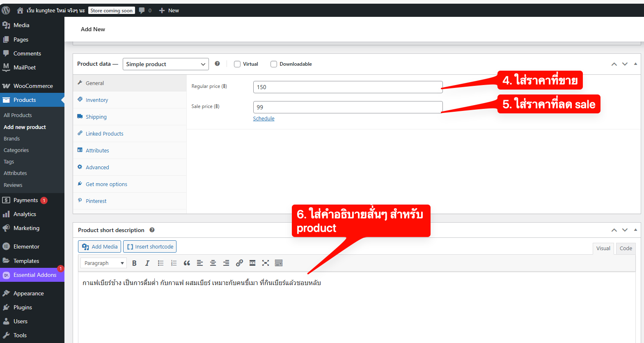Show the toolbar toggle (kitchen sink) icon
This screenshot has width=644, height=343.
pos(279,263)
